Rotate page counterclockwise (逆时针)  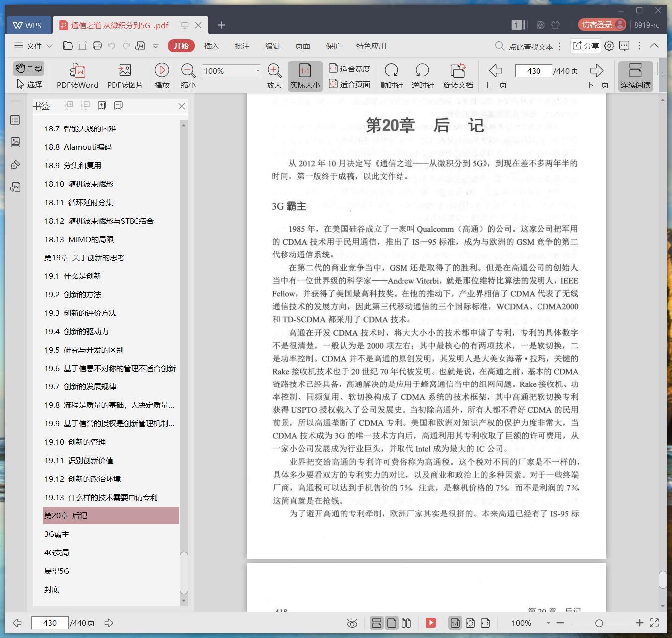(422, 76)
